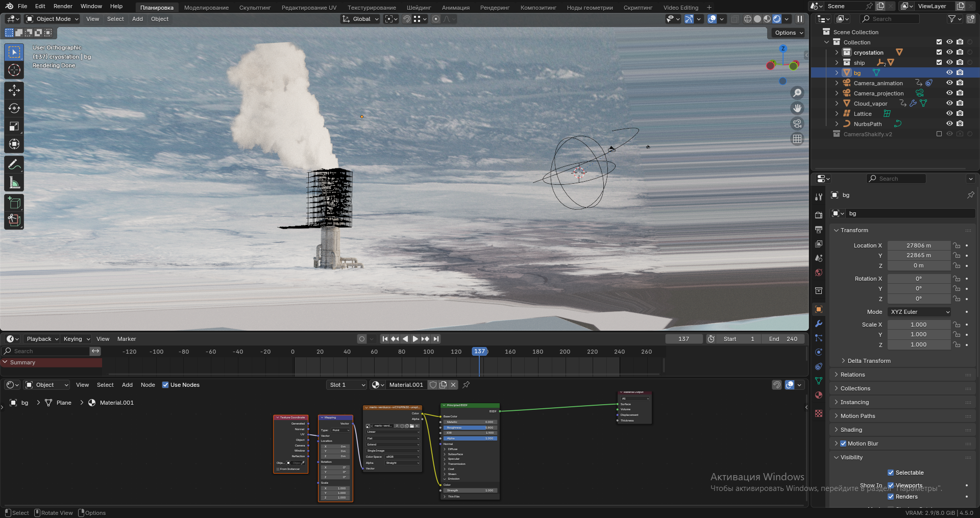Click the viewport Options button
Viewport: 980px width, 518px height.
pos(788,33)
